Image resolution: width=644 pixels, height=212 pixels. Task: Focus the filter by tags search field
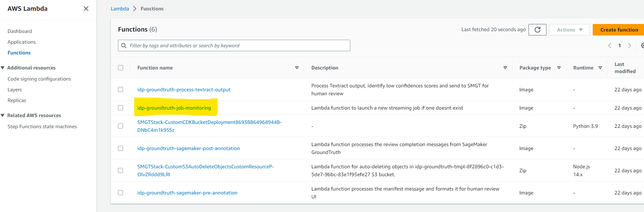234,45
